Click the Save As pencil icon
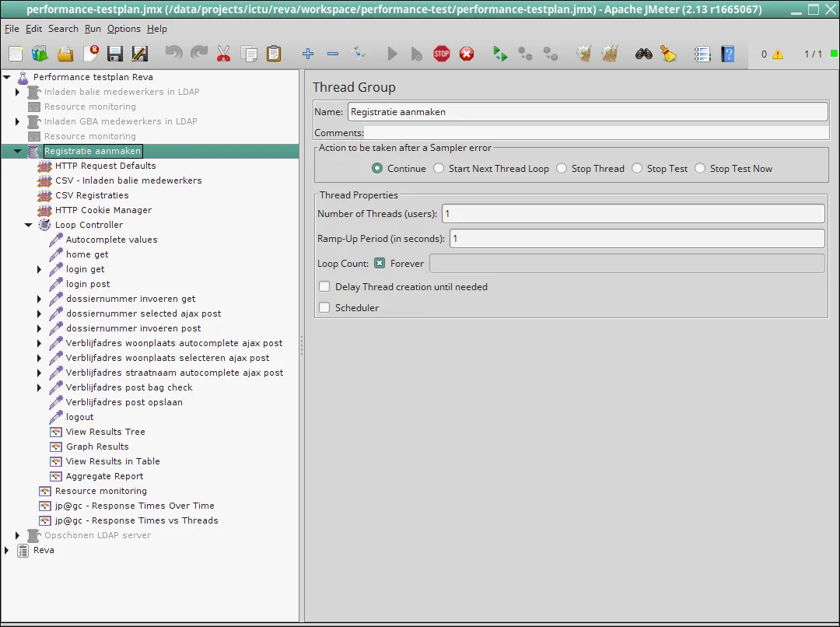 point(139,54)
